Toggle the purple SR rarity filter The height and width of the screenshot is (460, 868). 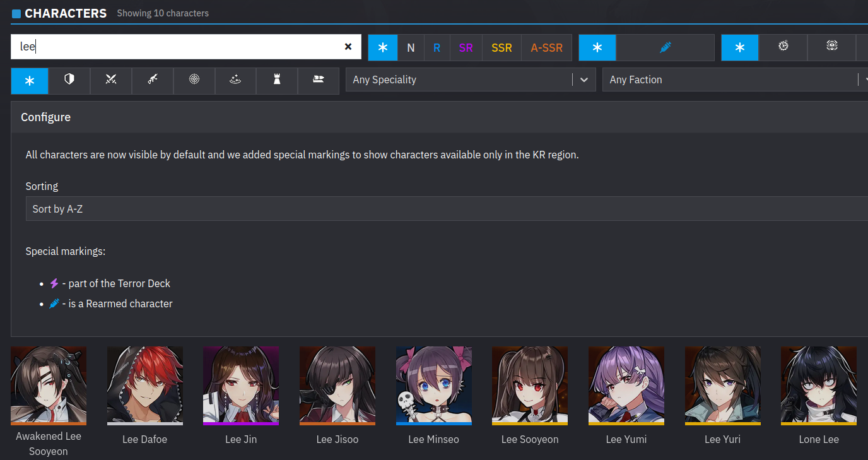(466, 47)
